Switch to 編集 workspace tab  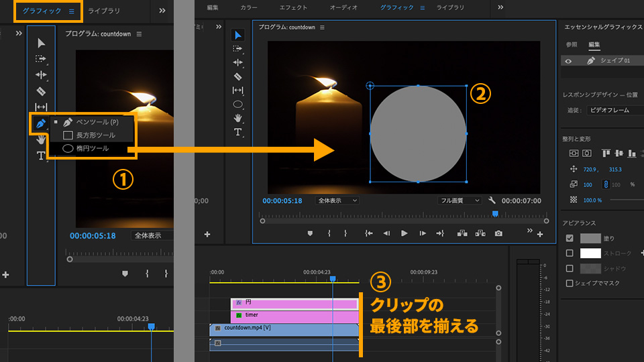click(x=213, y=8)
